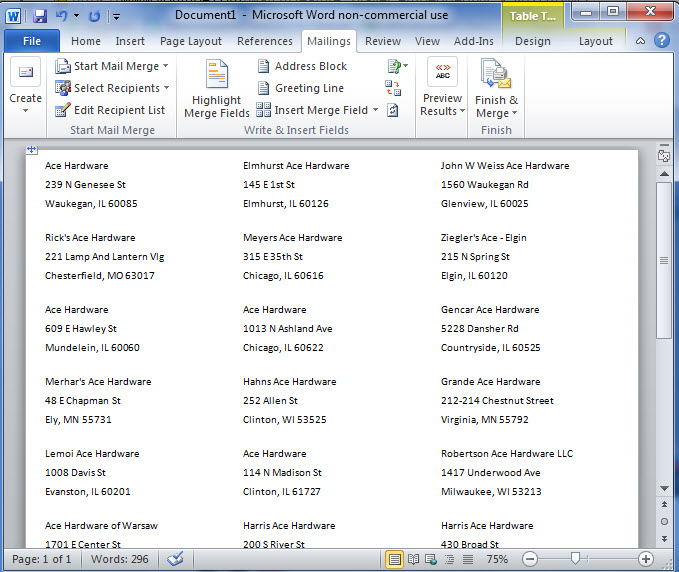Image resolution: width=679 pixels, height=572 pixels.
Task: Click the zoom slider handle
Action: click(x=575, y=559)
